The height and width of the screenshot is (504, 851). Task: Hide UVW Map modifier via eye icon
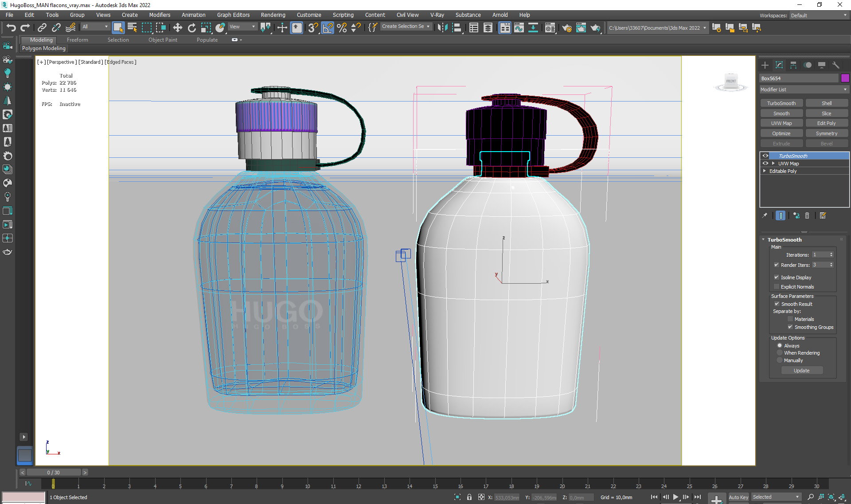[x=765, y=164]
